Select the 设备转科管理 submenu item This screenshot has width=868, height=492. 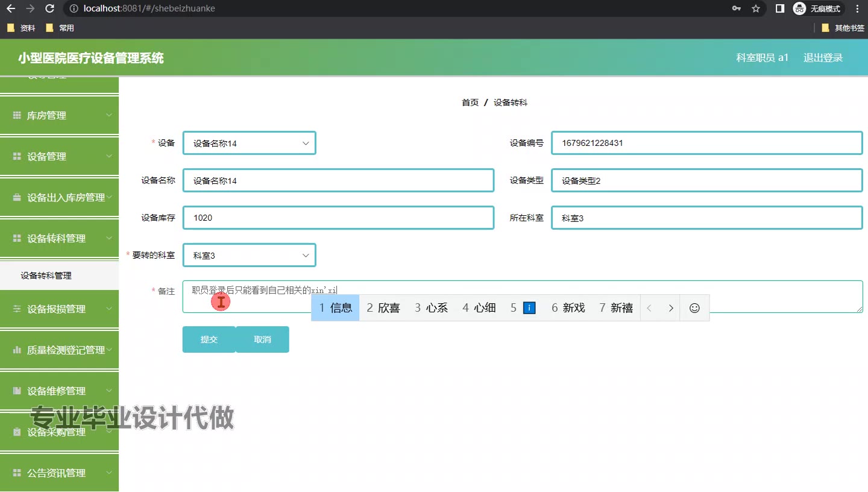click(46, 276)
